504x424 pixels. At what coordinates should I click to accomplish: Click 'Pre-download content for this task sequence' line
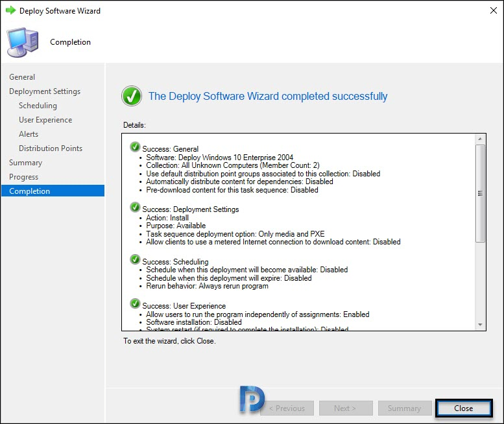[x=232, y=190]
